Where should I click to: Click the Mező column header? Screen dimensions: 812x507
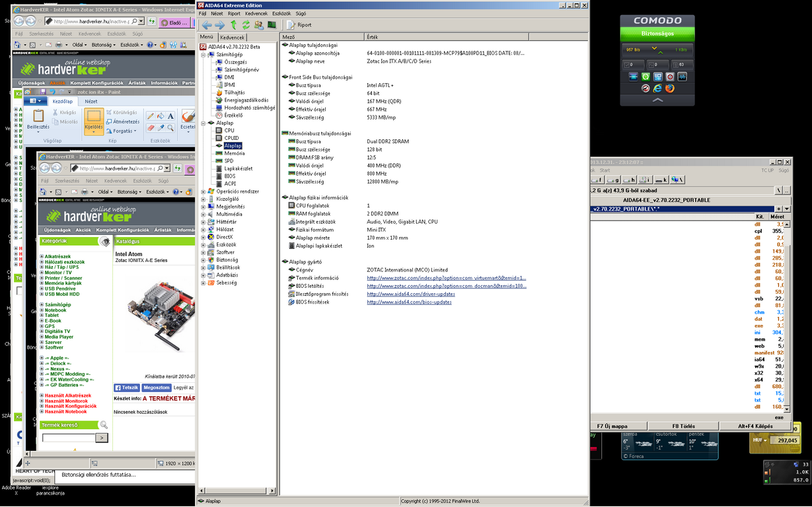[322, 37]
